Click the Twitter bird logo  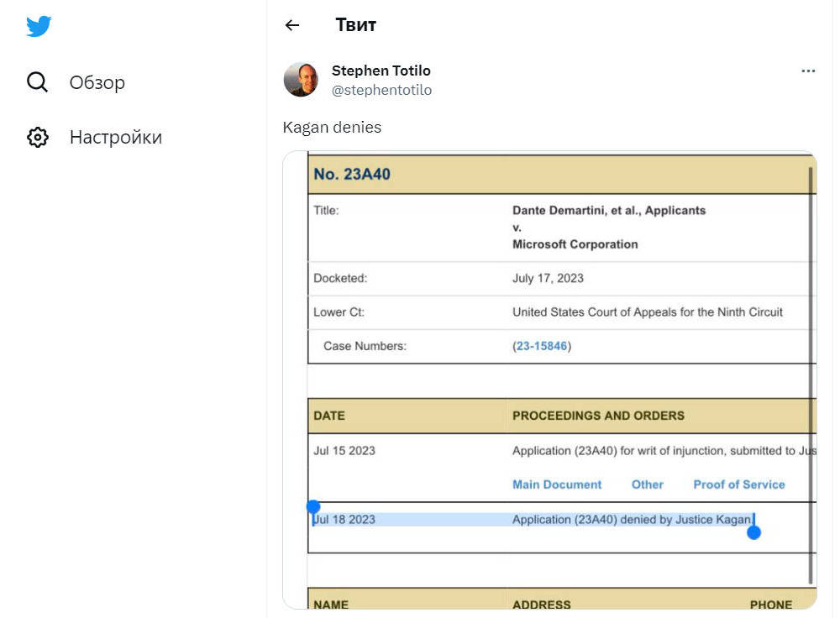(x=39, y=27)
